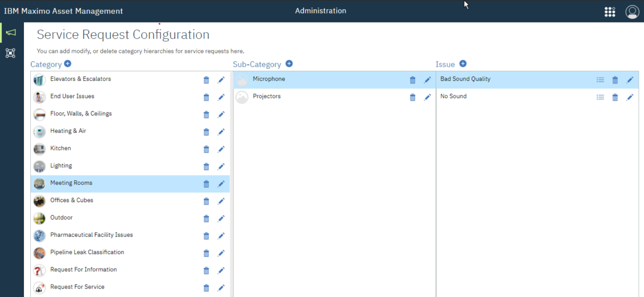Edit the Meeting Rooms category

[x=221, y=184]
